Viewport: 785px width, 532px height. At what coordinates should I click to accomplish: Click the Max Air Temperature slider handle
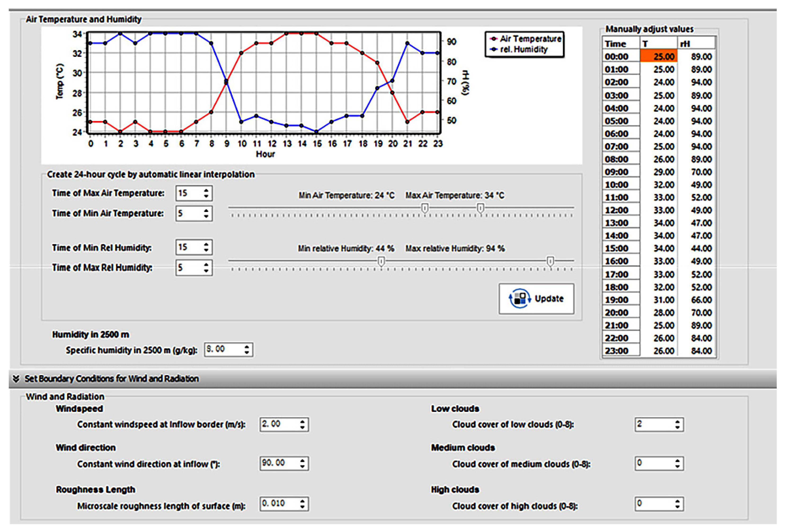point(480,208)
